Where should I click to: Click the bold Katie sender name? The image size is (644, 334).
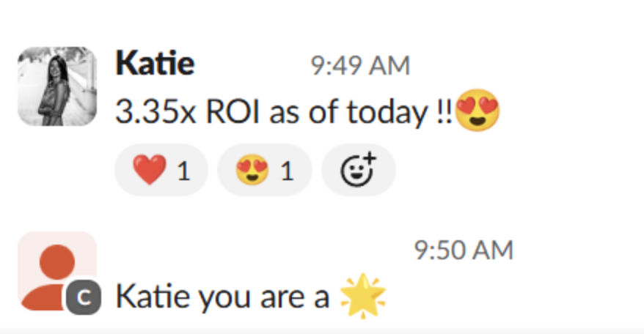tap(155, 64)
